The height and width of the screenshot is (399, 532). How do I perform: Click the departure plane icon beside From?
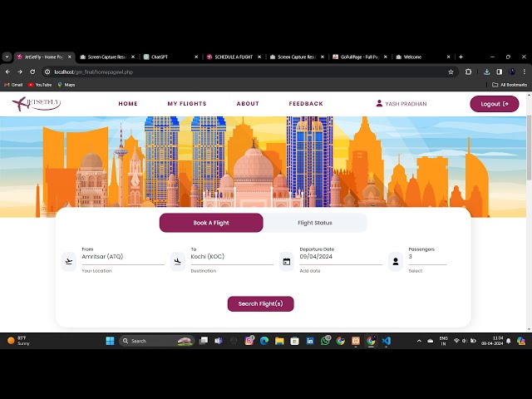69,262
